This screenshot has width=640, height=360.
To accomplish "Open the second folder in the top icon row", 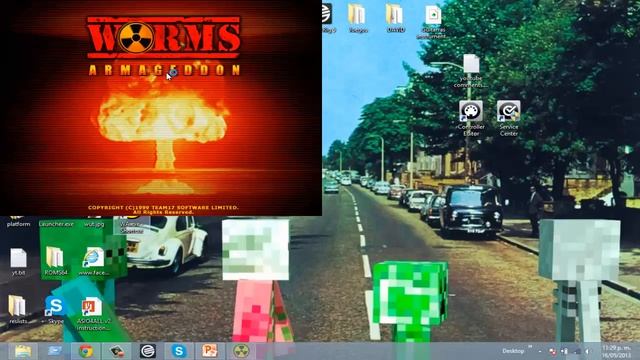I will 395,18.
